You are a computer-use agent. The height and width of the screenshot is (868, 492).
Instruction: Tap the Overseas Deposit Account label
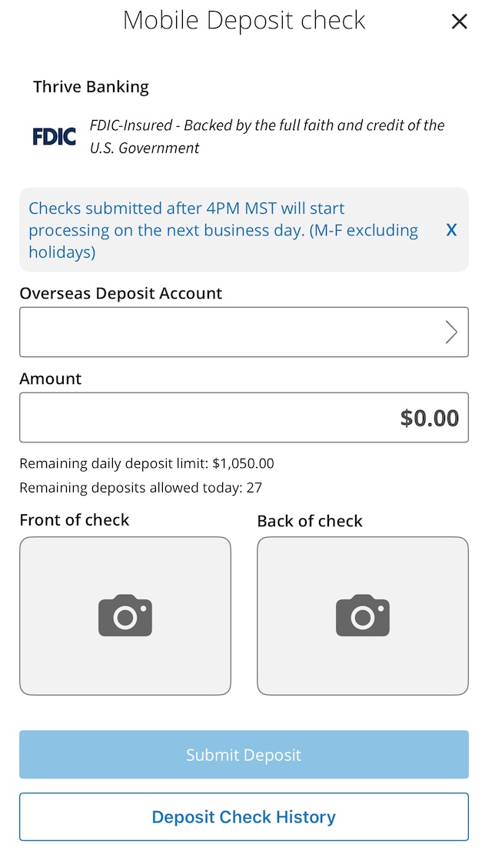click(x=121, y=293)
